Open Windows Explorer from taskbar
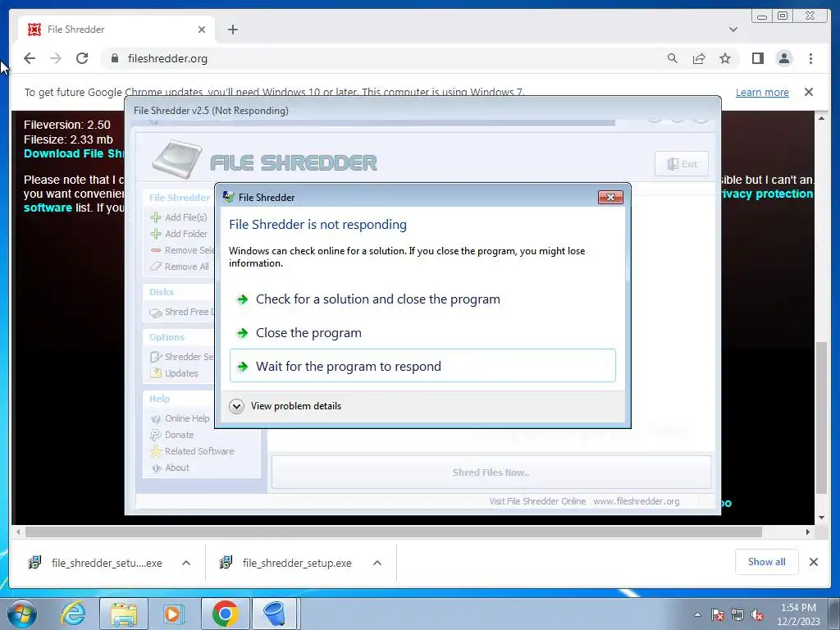 (124, 614)
